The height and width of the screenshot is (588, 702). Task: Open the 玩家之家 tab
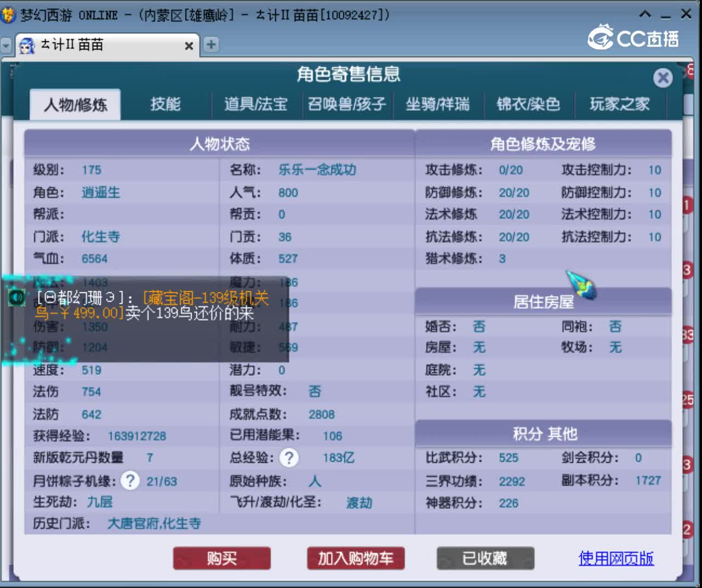pos(620,104)
